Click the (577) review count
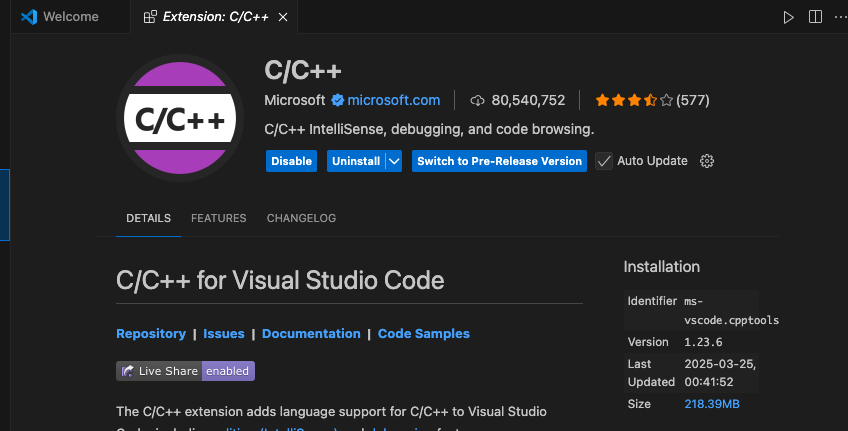The width and height of the screenshot is (848, 431). 693,100
